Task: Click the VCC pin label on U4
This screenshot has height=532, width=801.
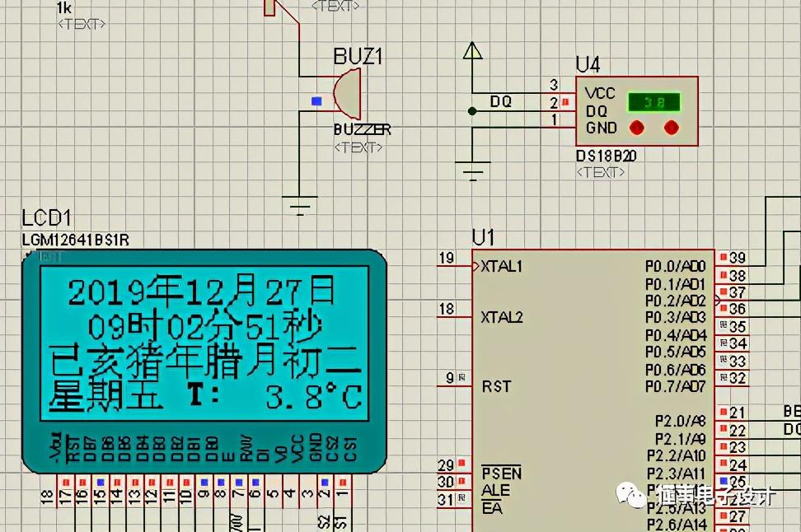Action: point(600,93)
